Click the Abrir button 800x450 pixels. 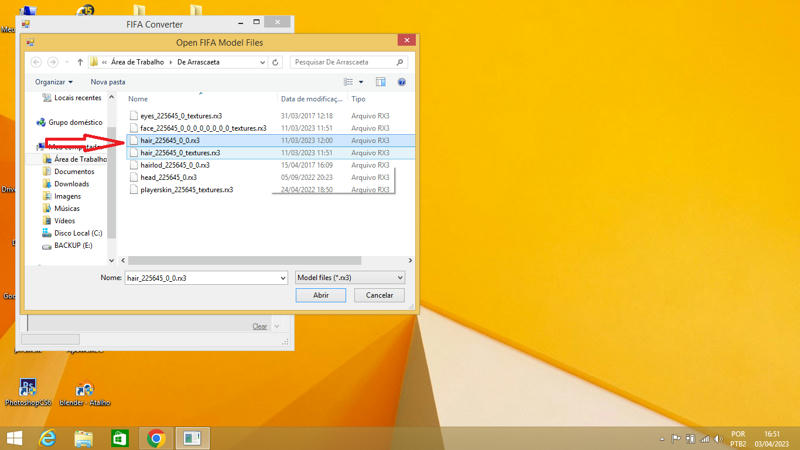320,295
